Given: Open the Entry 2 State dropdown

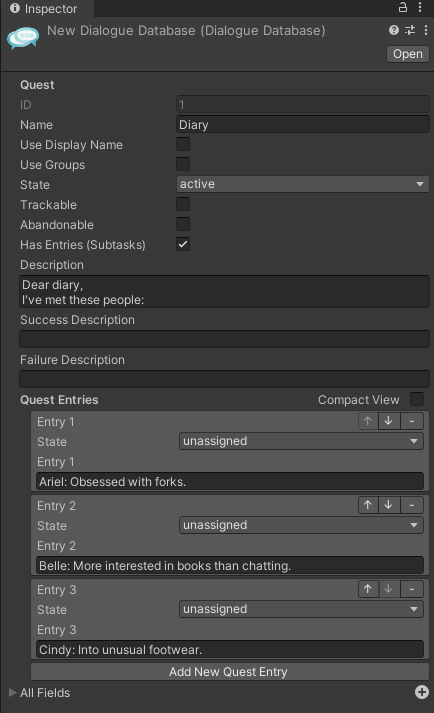Looking at the screenshot, I should 301,525.
